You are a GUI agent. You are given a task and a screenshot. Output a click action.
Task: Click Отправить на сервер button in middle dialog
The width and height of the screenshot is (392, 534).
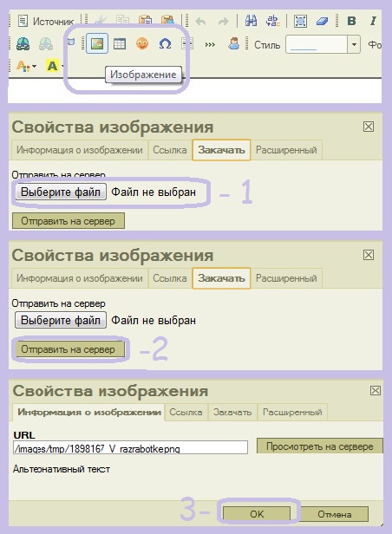(70, 349)
